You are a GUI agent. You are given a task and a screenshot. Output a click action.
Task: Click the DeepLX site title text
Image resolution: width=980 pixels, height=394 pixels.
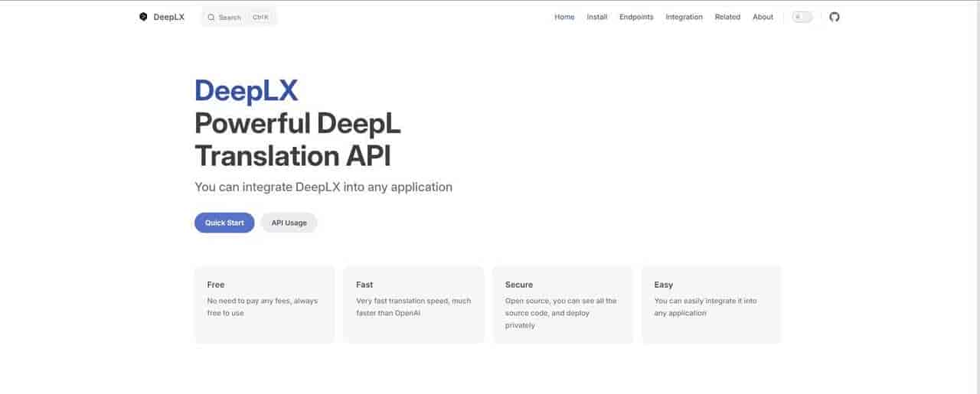(x=168, y=17)
